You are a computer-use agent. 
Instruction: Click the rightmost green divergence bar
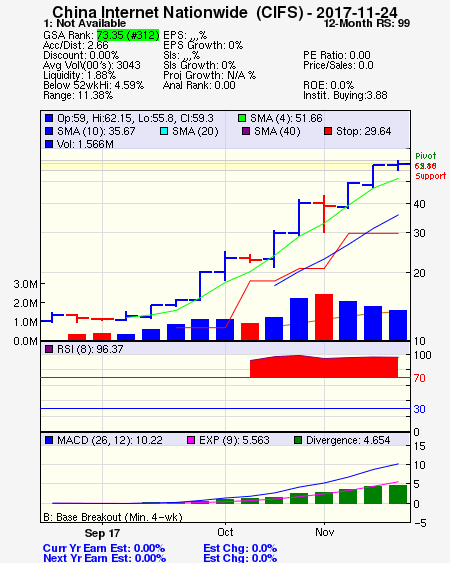(x=398, y=494)
